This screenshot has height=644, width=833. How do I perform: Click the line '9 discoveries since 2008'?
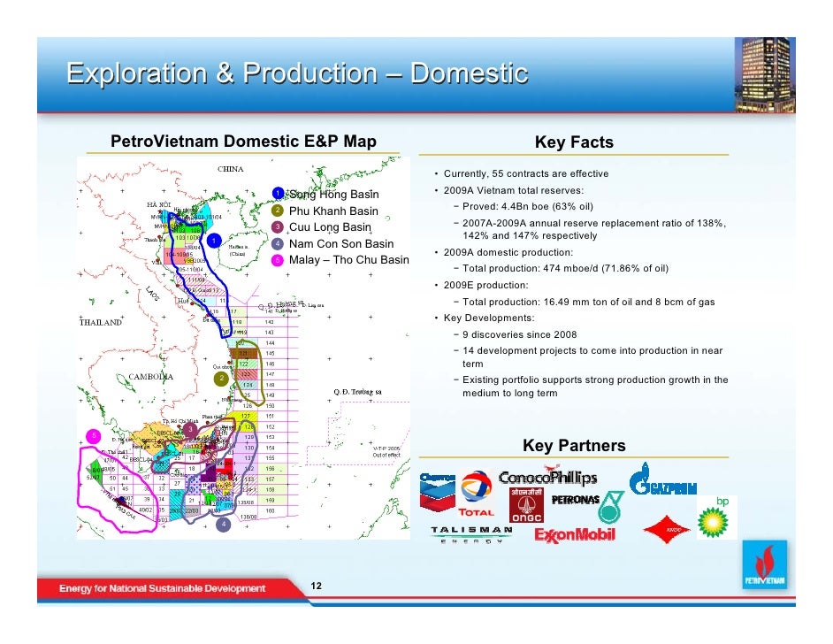point(520,334)
